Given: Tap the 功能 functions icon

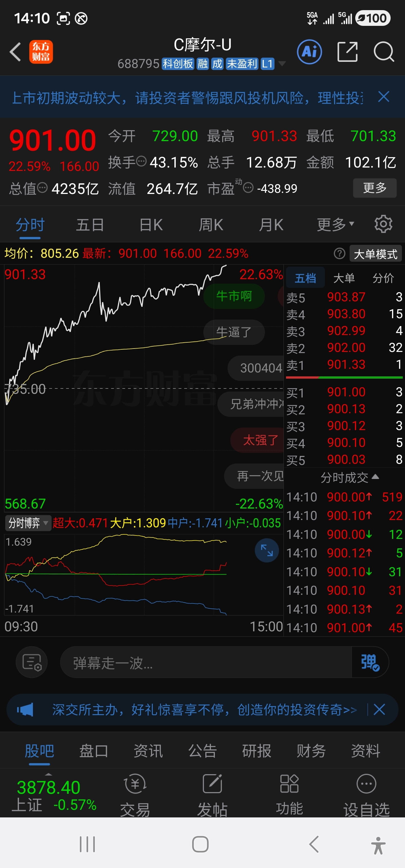Looking at the screenshot, I should pyautogui.click(x=289, y=795).
